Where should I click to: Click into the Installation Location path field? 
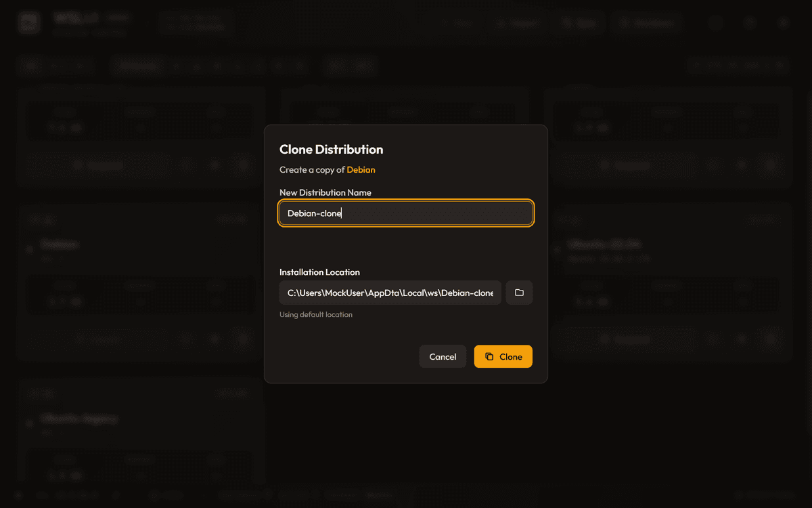point(390,293)
